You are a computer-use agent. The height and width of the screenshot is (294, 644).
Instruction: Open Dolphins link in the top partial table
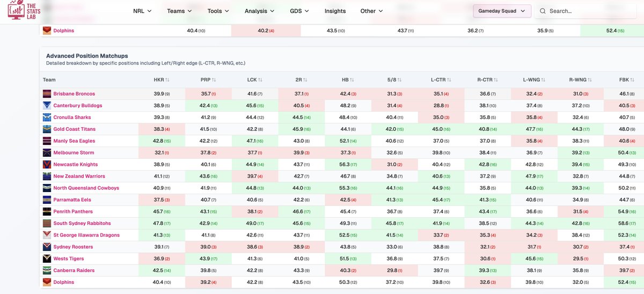64,31
